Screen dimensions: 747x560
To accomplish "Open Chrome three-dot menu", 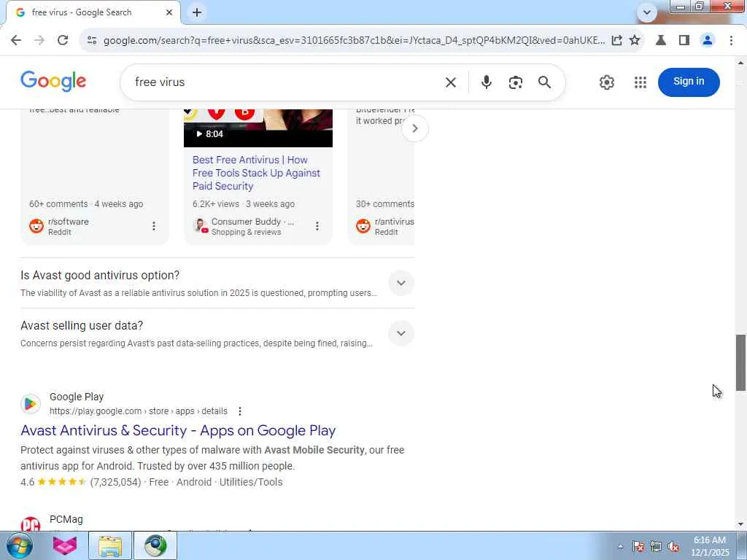I will tap(731, 41).
